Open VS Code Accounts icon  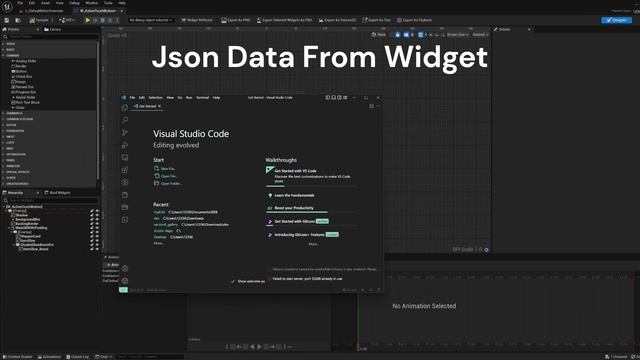pos(125,269)
